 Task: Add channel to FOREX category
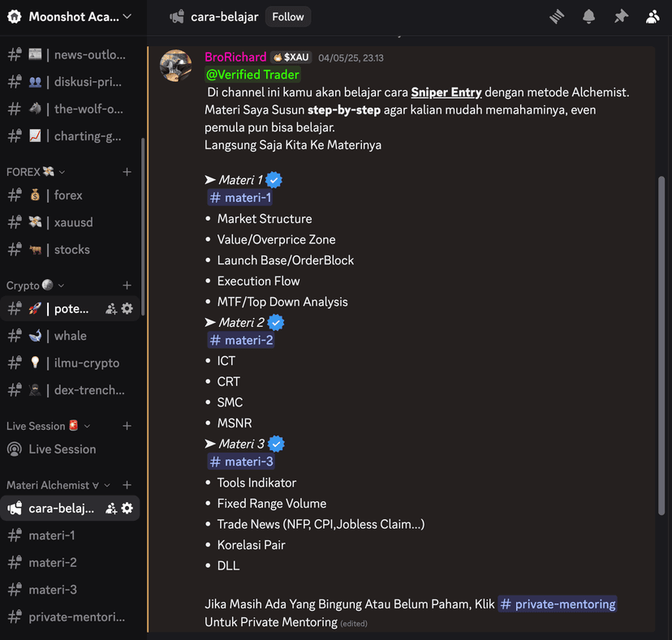tap(127, 172)
